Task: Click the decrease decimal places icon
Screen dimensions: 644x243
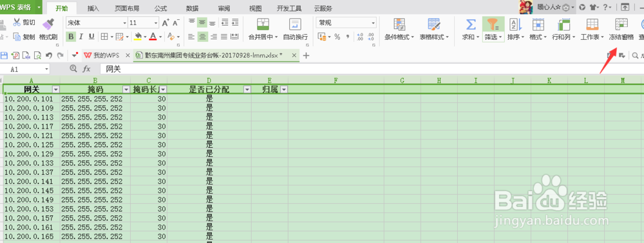Action: pyautogui.click(x=371, y=37)
